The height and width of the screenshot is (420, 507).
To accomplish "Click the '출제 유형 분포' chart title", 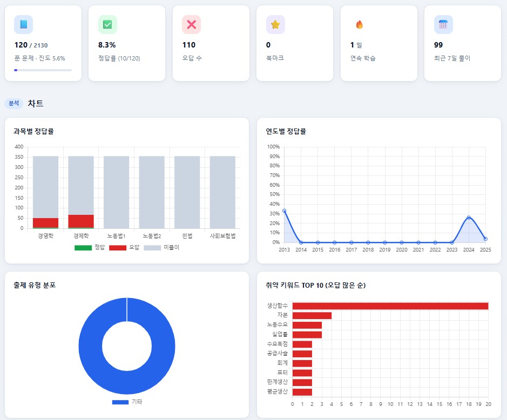I will (x=35, y=285).
